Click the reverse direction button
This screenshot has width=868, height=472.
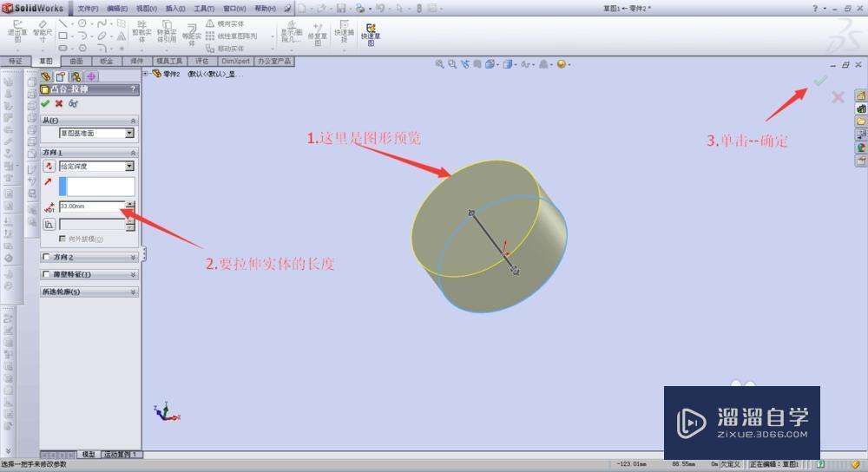(x=49, y=166)
